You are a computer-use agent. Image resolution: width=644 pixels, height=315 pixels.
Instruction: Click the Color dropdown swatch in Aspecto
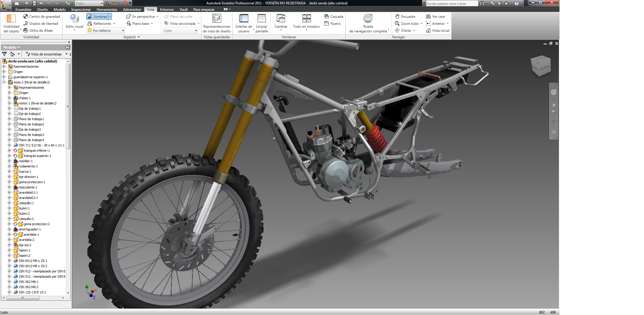coord(180,30)
